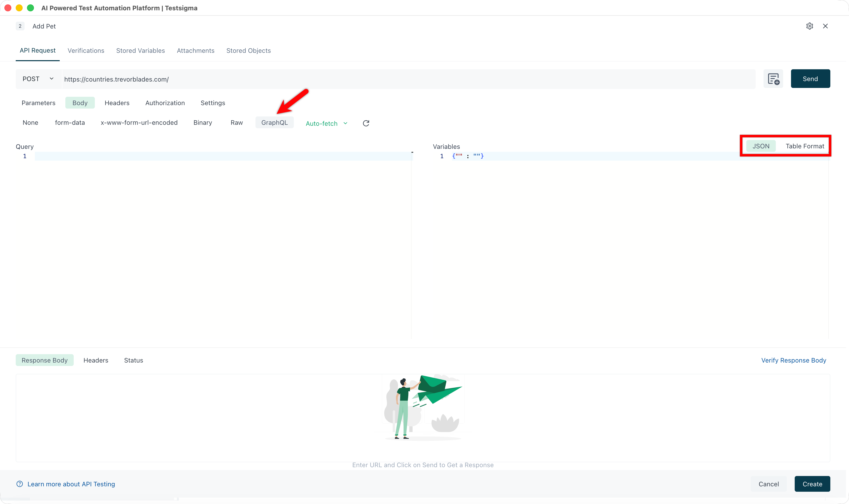Open the POST method dropdown
Screen dimensions: 849x504
(37, 78)
